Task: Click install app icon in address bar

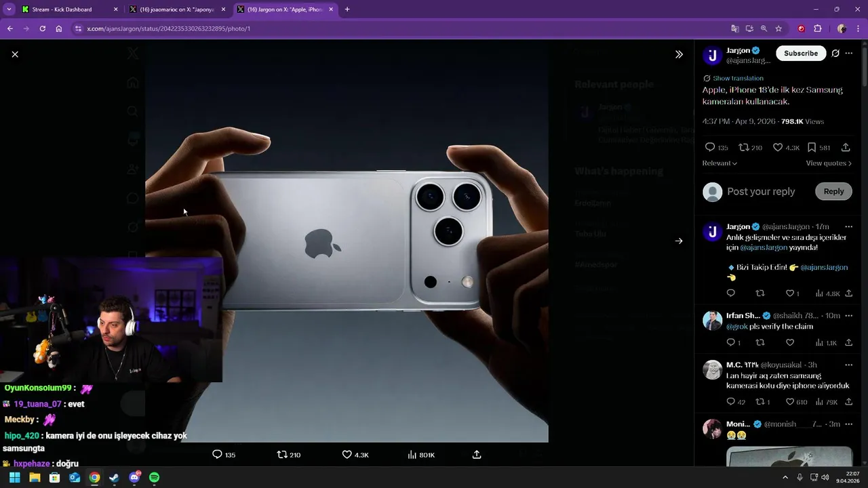Action: (x=749, y=28)
